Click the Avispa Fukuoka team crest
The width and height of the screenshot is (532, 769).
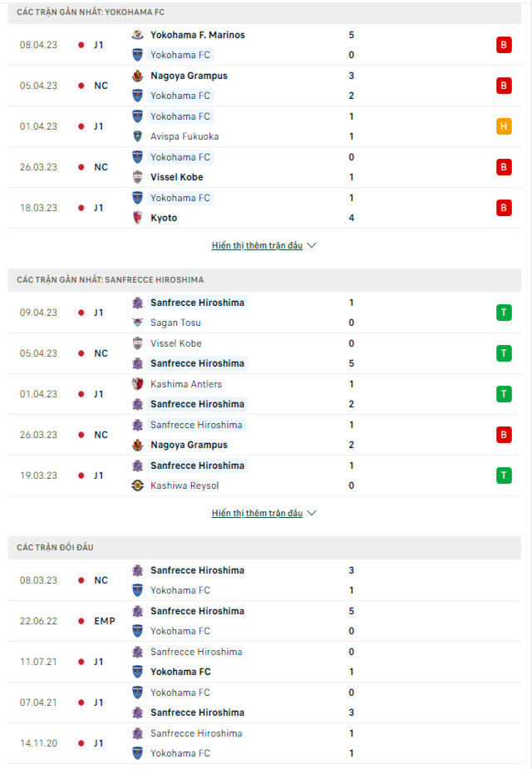(x=138, y=136)
